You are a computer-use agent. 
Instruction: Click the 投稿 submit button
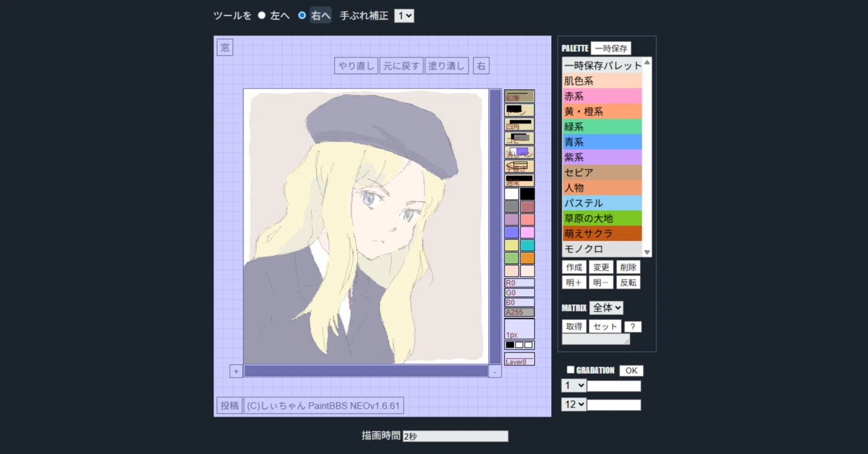(x=229, y=406)
